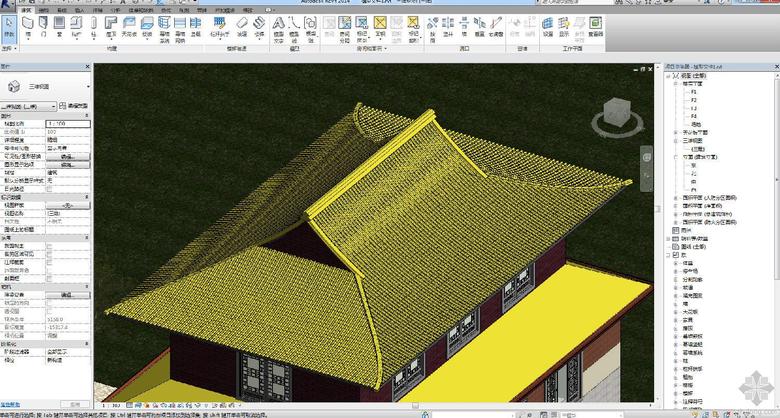Image resolution: width=780 pixels, height=418 pixels.
Task: Click the ViewCube in the 3D view
Action: (x=615, y=113)
